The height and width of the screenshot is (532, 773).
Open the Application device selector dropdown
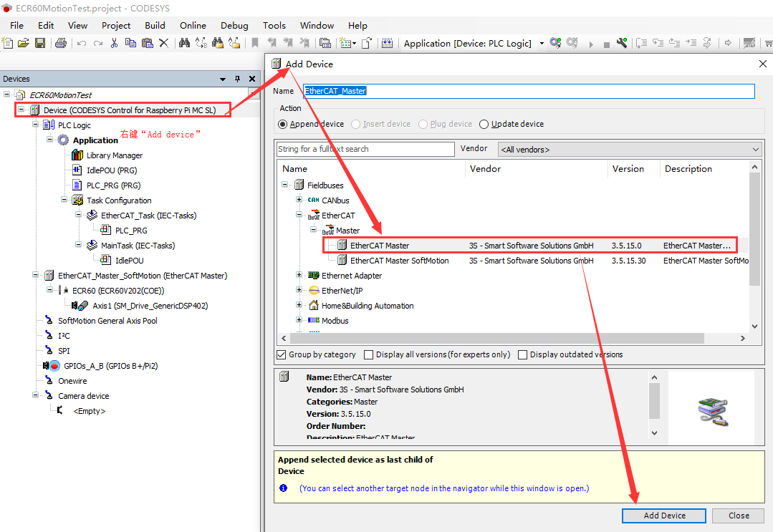coord(542,44)
